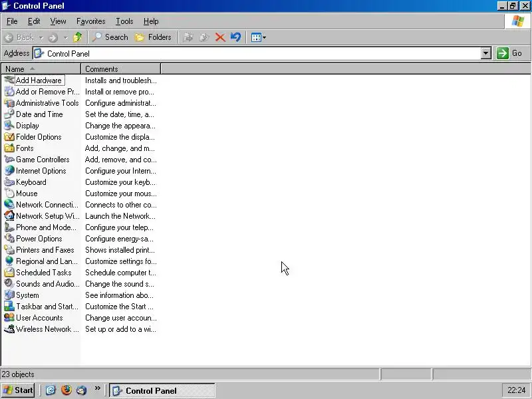The width and height of the screenshot is (532, 399).
Task: Sort by the Name column header
Action: [x=41, y=69]
